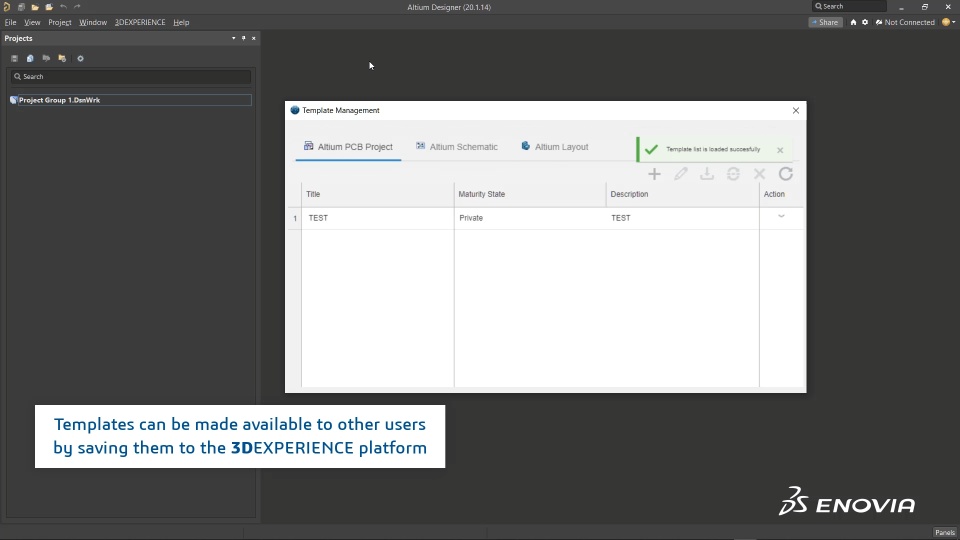This screenshot has width=960, height=540.
Task: Click the circular refresh template list icon
Action: point(786,174)
